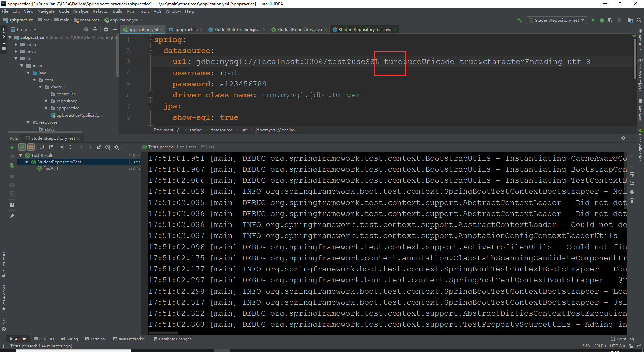Run with coverage from the top toolbar
This screenshot has width=644, height=352.
coord(610,20)
